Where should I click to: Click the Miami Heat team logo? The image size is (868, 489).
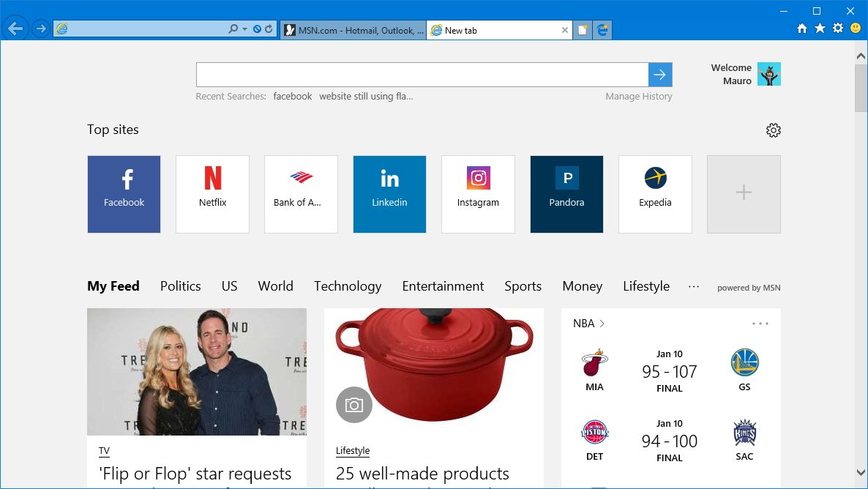594,363
